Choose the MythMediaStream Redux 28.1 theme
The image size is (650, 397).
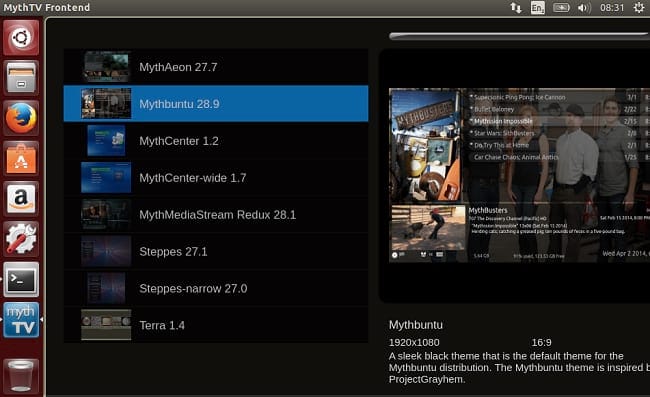(216, 215)
